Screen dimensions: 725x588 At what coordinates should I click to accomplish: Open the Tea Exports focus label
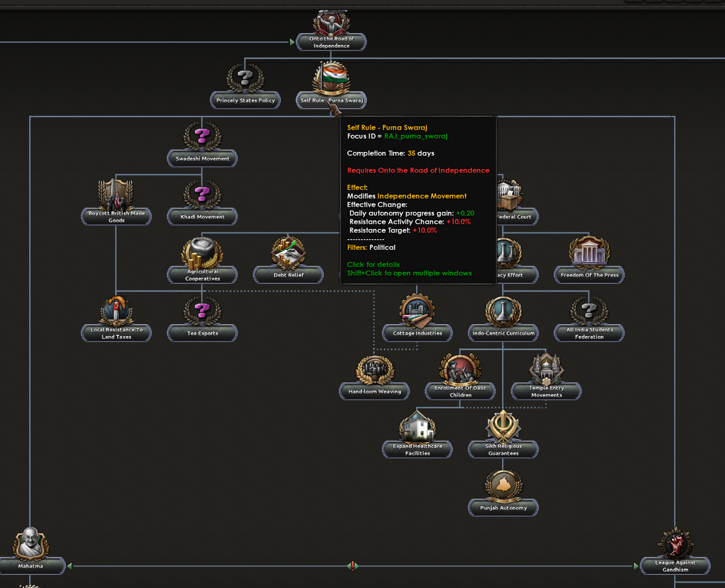202,333
